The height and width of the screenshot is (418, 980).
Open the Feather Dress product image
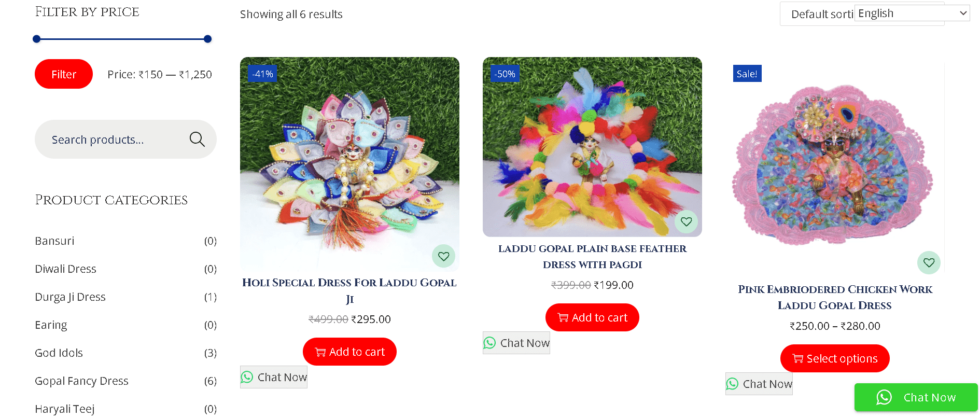coord(592,147)
